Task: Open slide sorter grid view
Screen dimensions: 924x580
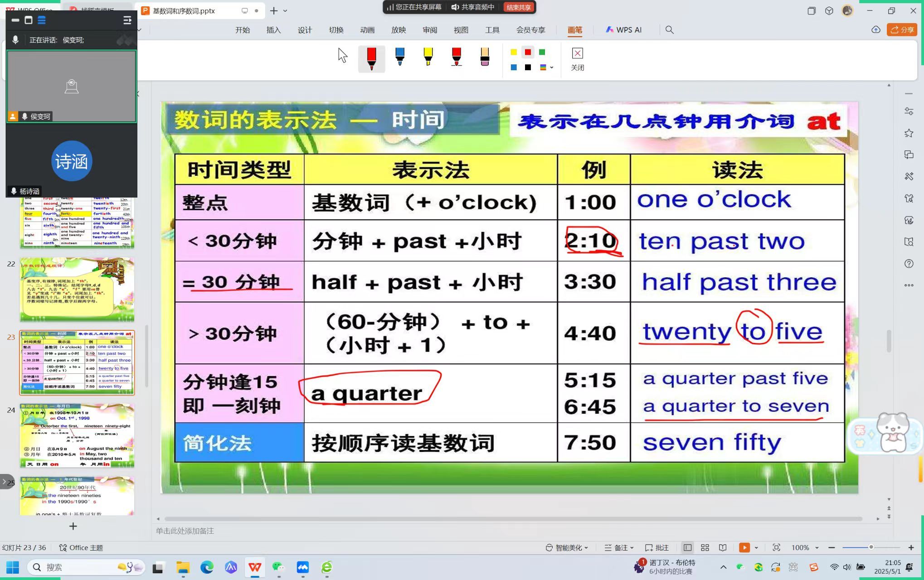Action: [705, 547]
